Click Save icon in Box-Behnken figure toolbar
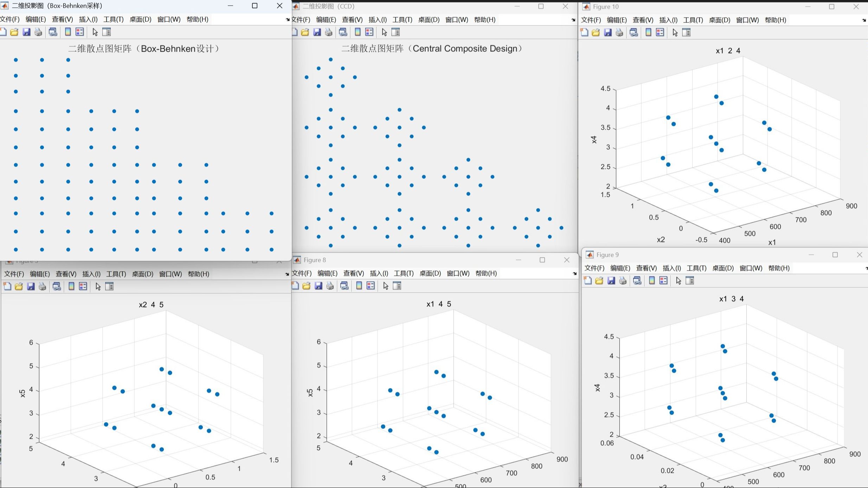Image resolution: width=868 pixels, height=488 pixels. tap(26, 32)
